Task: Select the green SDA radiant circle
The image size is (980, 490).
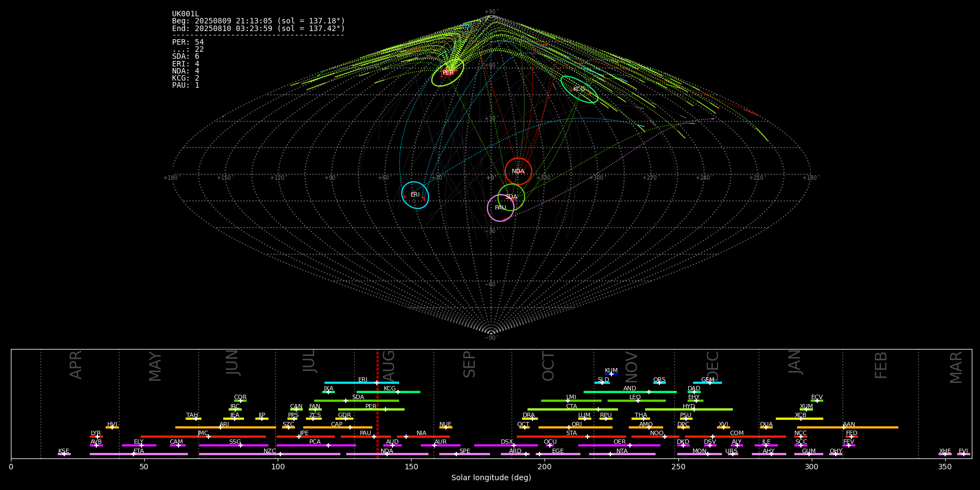Action: (511, 197)
